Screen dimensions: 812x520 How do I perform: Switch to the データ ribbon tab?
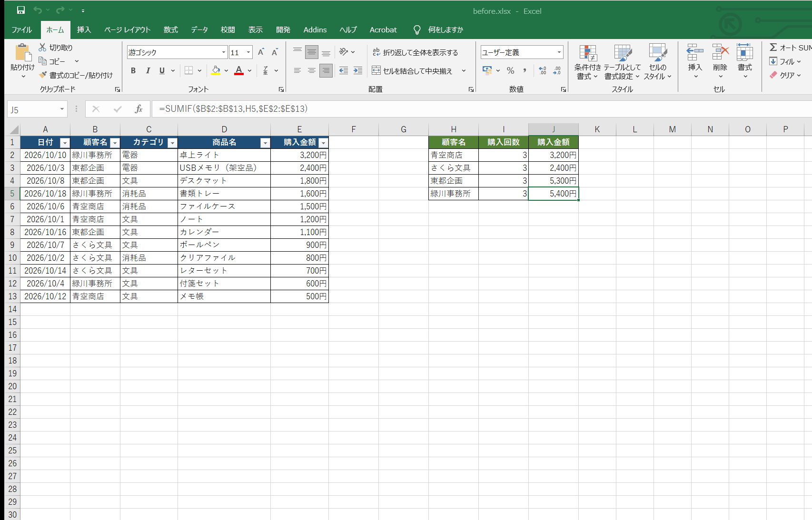[x=199, y=29]
